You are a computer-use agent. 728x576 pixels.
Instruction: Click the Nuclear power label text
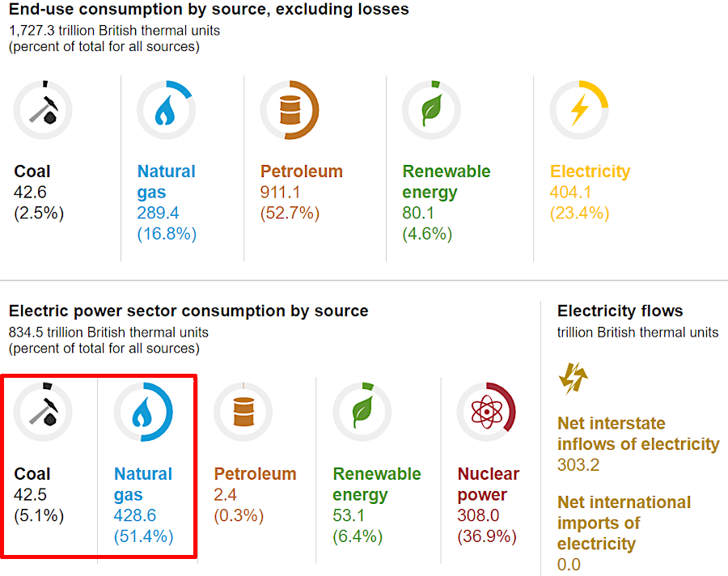(x=488, y=484)
